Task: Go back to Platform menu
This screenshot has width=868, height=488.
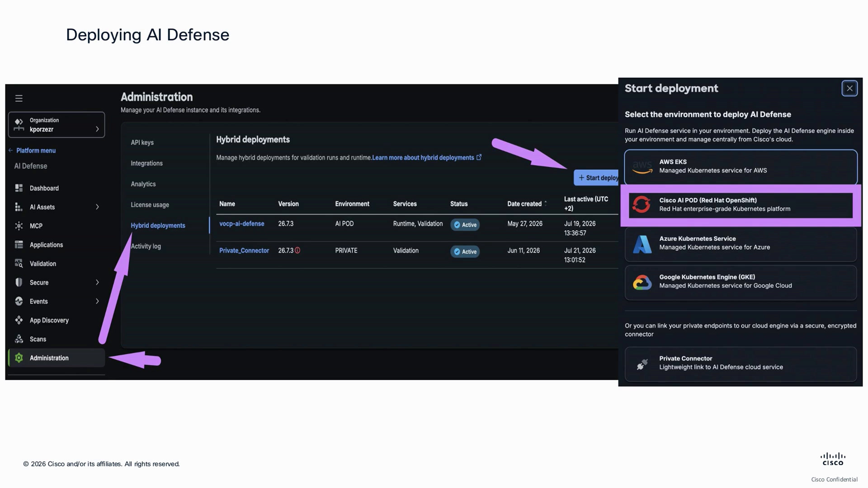Action: 32,150
